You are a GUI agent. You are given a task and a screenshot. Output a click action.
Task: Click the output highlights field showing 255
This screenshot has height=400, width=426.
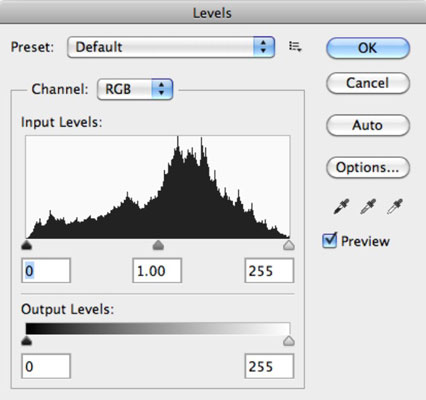click(269, 366)
